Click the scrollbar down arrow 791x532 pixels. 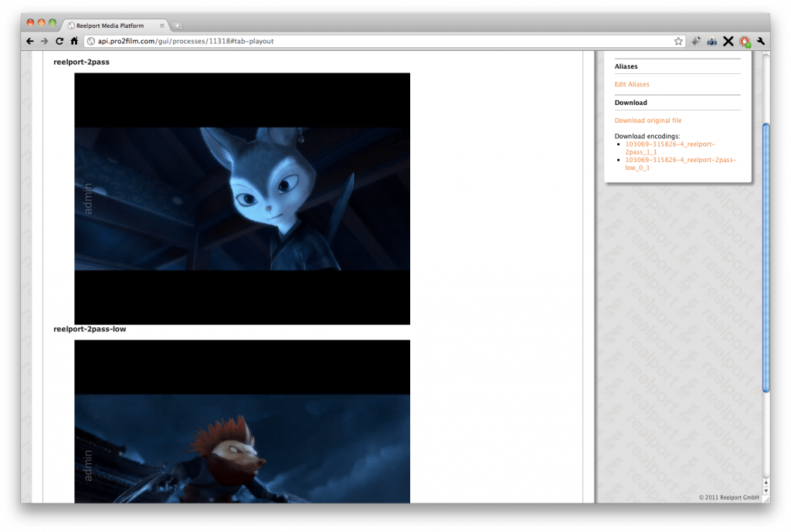click(766, 490)
